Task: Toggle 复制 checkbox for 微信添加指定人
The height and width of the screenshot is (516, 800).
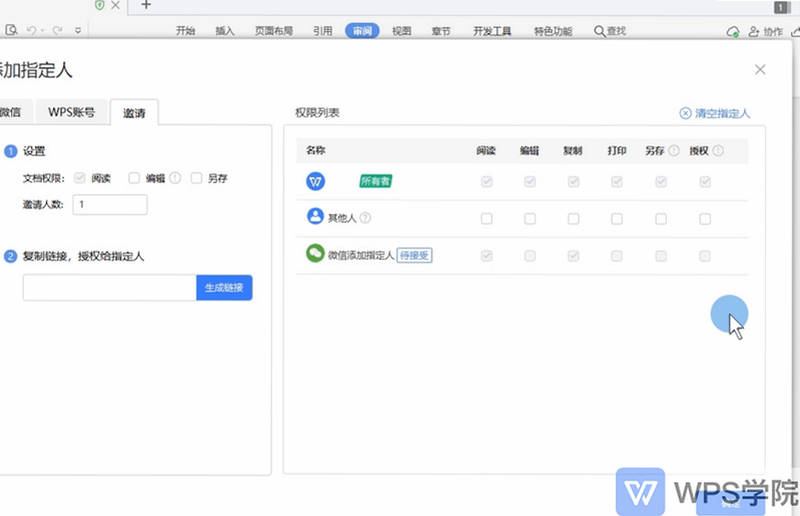Action: tap(573, 256)
